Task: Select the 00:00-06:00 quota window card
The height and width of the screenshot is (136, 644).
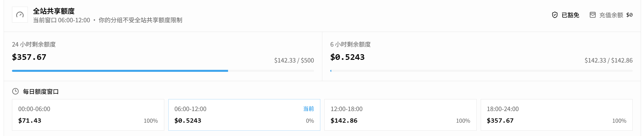Action: [88, 115]
